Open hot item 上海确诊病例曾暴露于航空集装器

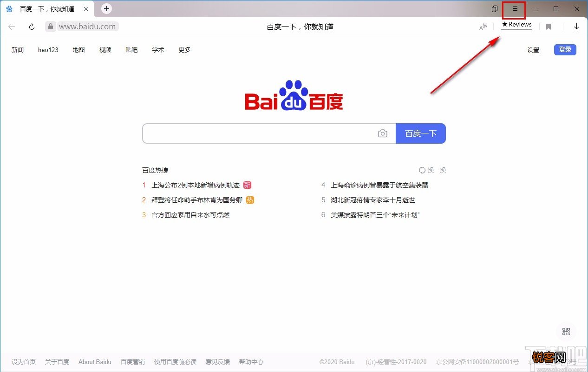click(379, 185)
